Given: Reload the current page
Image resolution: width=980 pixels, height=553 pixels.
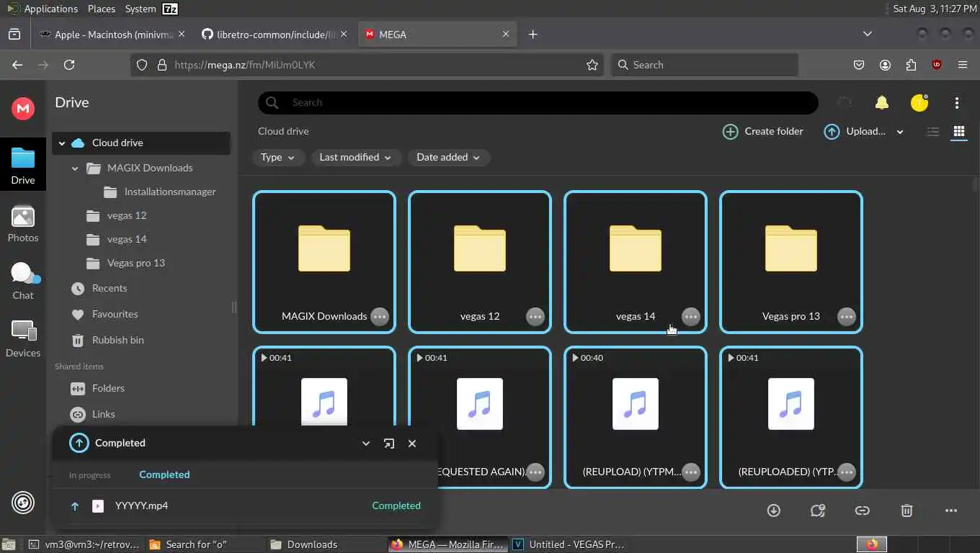Looking at the screenshot, I should (69, 65).
